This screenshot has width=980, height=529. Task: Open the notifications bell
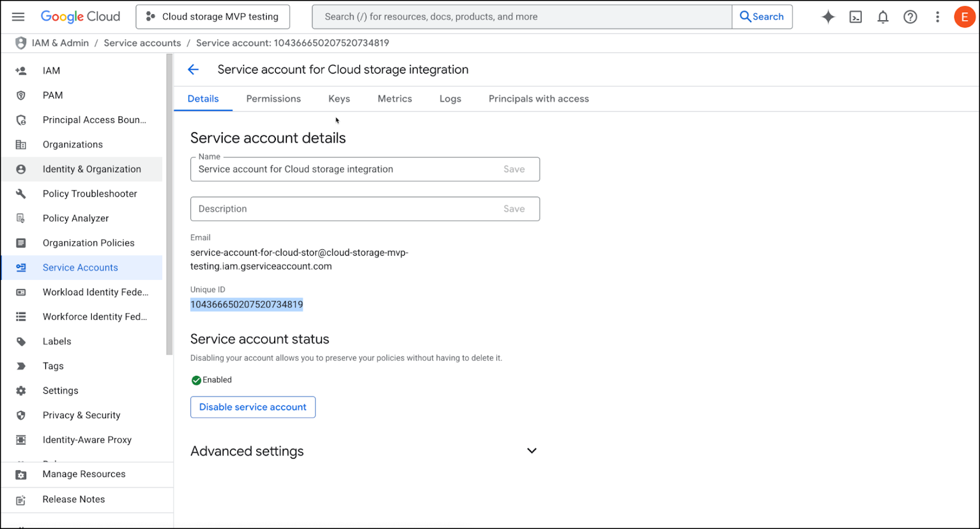coord(883,17)
